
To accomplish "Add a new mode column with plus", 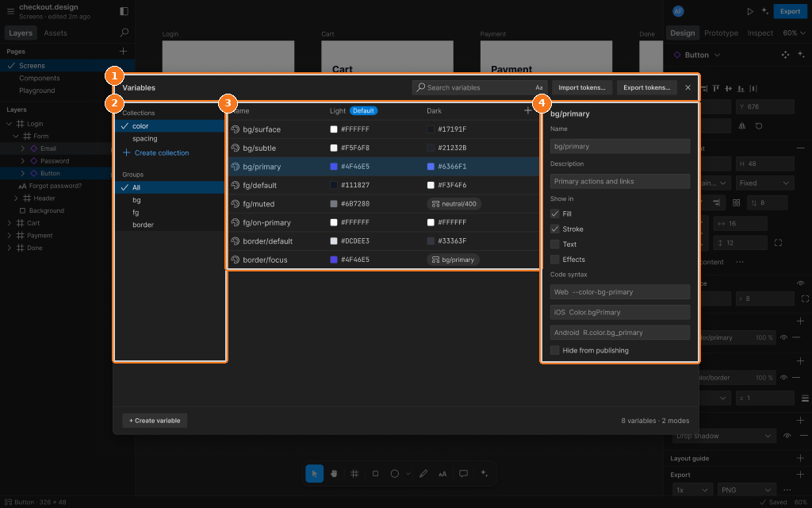I will pyautogui.click(x=527, y=110).
